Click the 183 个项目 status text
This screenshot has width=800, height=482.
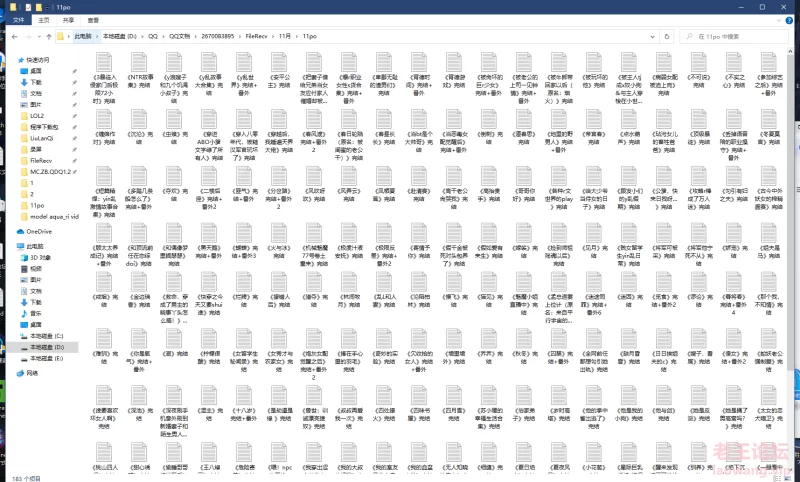[x=27, y=478]
